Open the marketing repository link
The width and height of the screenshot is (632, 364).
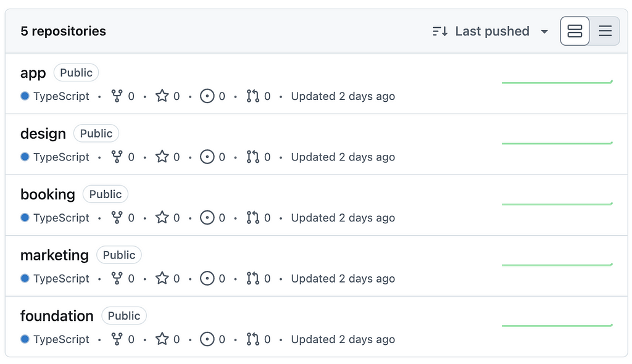54,255
